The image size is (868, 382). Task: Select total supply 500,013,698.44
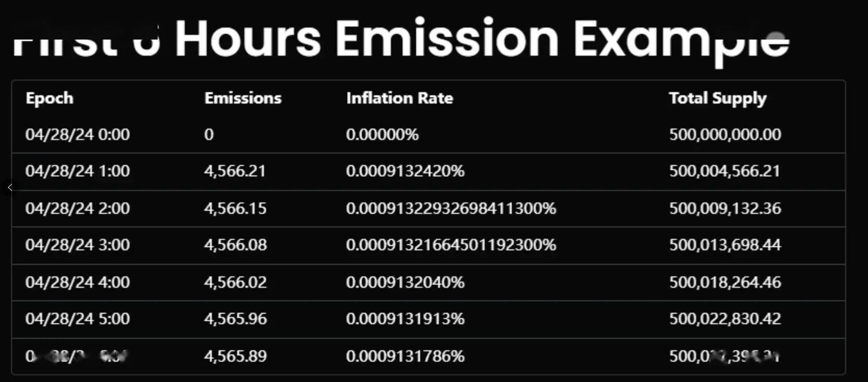(x=725, y=245)
